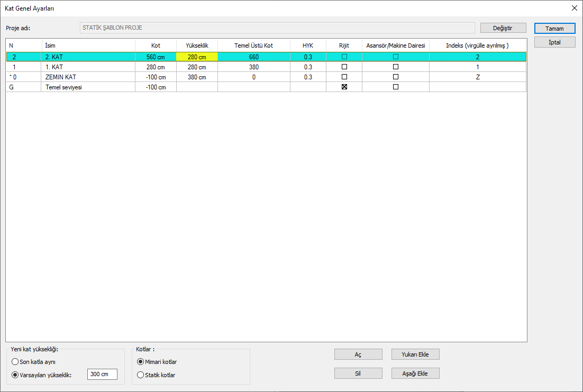Screen dimensions: 583x392
Task: Toggle Rijit checkbox for ZEMİN KAT
Action: point(344,77)
